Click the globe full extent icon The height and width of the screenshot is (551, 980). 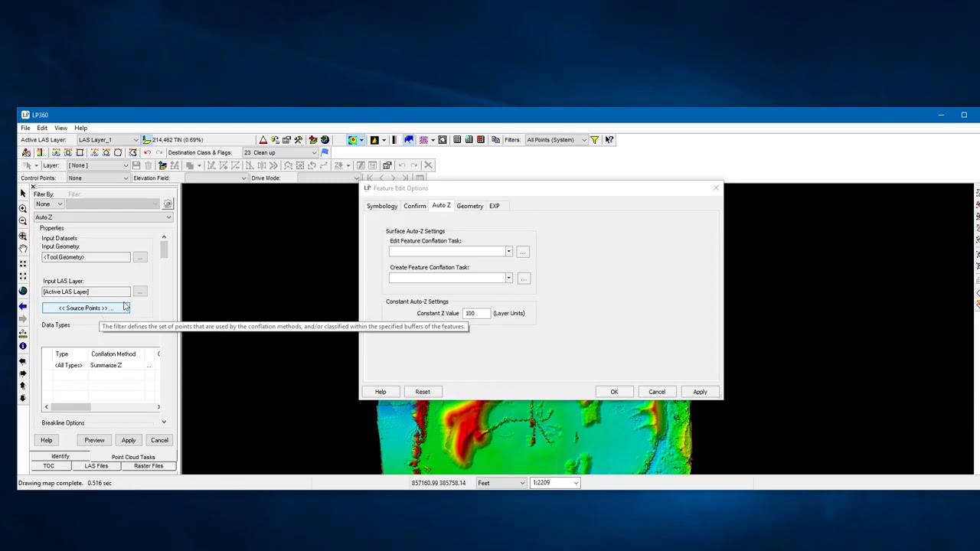point(23,291)
